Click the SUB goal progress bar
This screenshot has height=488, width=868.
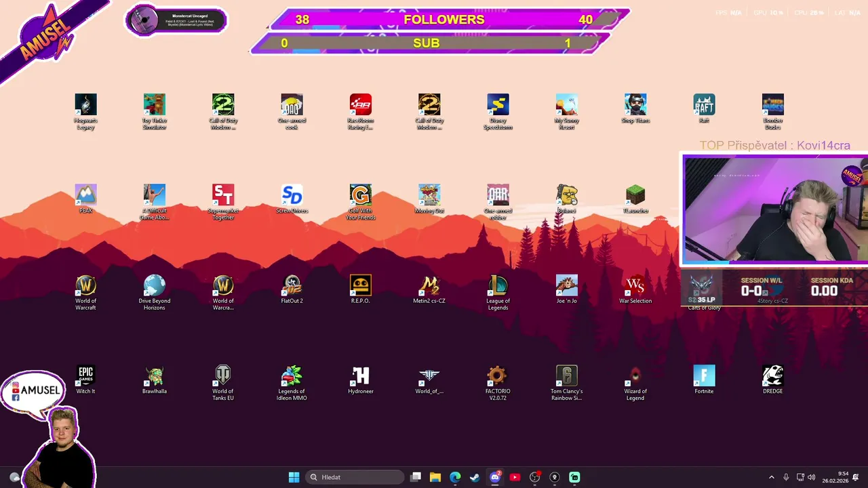[430, 43]
